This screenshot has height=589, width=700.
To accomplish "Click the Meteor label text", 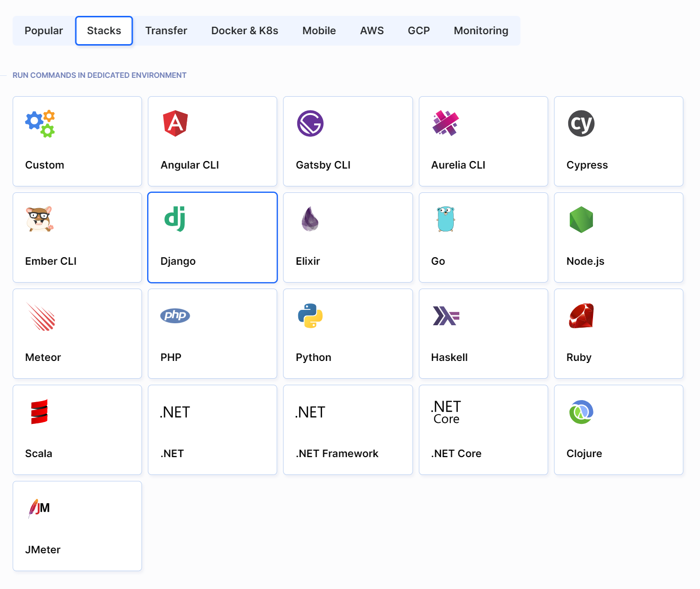I will pyautogui.click(x=43, y=357).
